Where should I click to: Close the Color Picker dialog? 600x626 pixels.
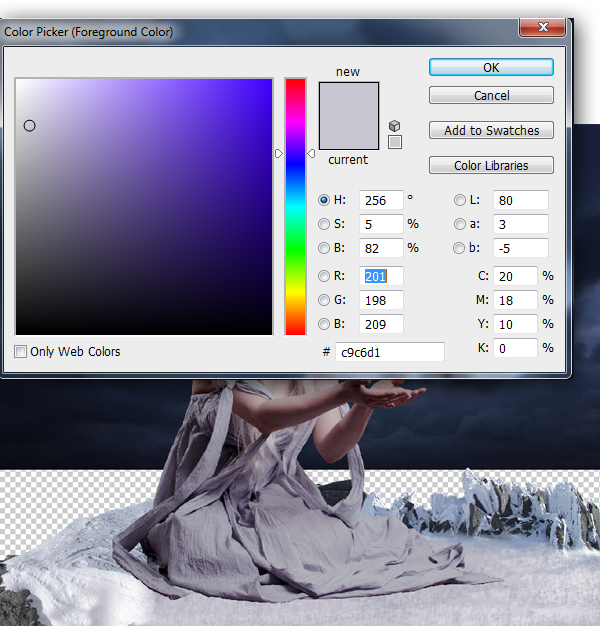point(547,28)
